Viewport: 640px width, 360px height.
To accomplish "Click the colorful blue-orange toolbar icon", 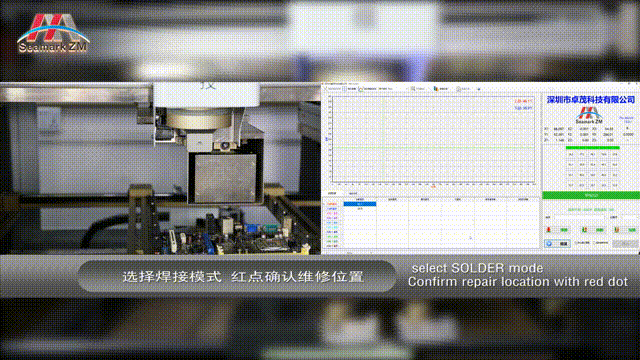I will tap(436, 89).
